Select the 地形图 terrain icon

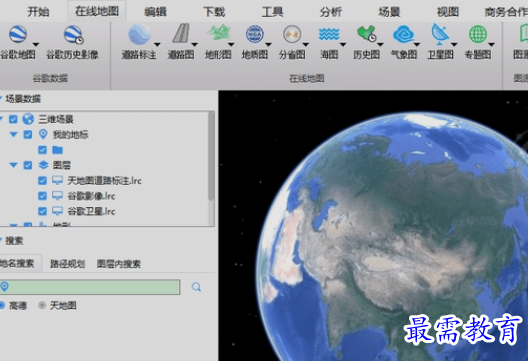pyautogui.click(x=218, y=33)
